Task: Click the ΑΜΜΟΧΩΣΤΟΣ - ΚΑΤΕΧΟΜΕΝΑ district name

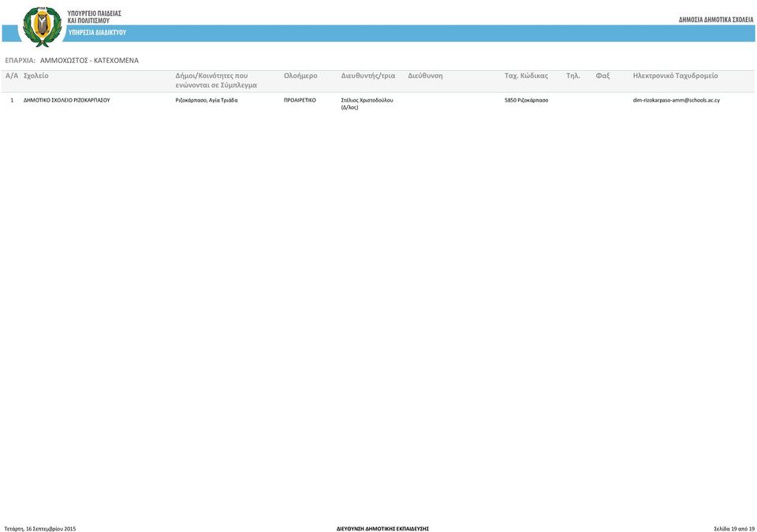Action: (x=89, y=61)
